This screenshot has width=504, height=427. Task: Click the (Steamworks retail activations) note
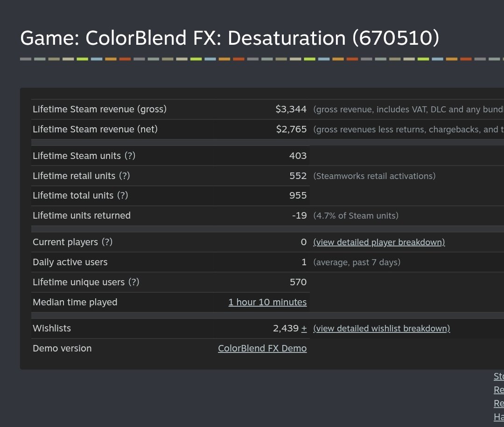click(374, 176)
